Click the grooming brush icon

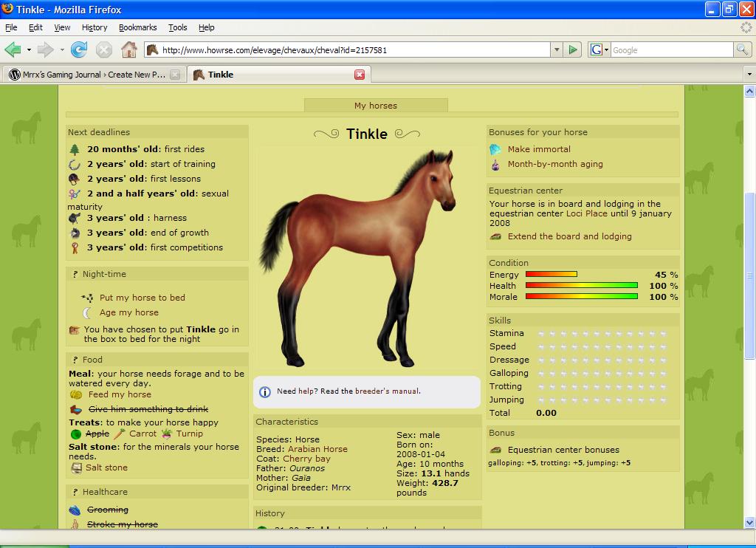click(75, 510)
